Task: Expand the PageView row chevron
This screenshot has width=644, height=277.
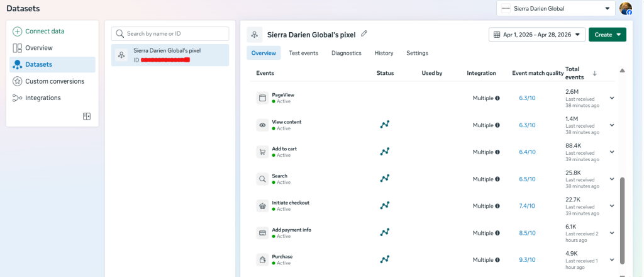Action: click(612, 98)
